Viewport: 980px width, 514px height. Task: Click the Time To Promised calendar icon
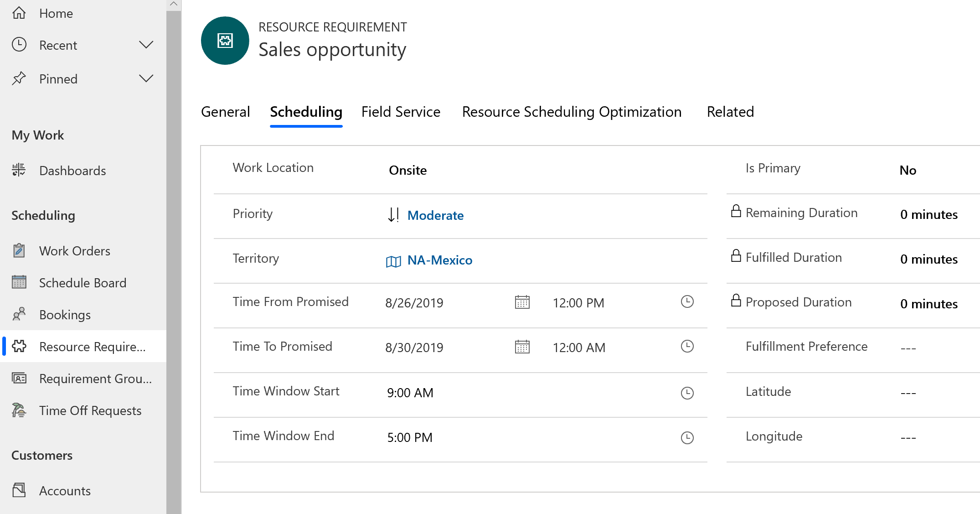tap(523, 348)
